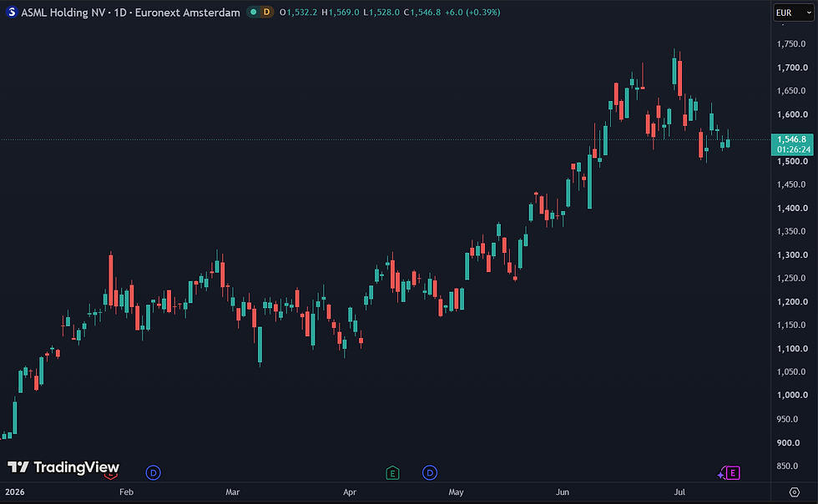Click the 1,100.0 price axis label
Viewport: 818px width, 504px height.
pyautogui.click(x=792, y=349)
